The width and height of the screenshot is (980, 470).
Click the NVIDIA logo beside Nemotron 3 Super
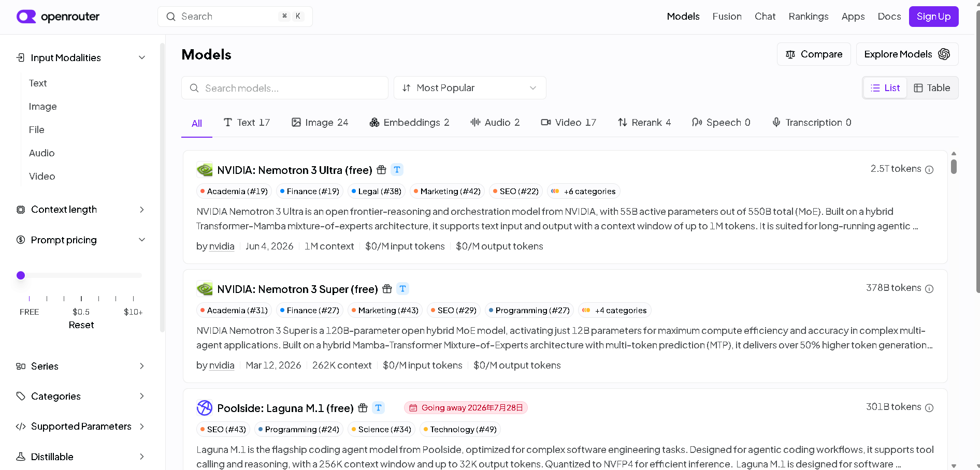(x=205, y=289)
